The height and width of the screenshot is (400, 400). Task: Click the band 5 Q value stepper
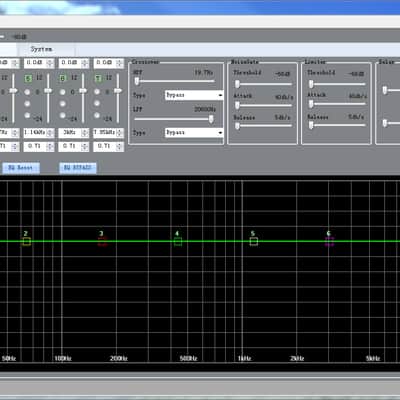(x=50, y=146)
